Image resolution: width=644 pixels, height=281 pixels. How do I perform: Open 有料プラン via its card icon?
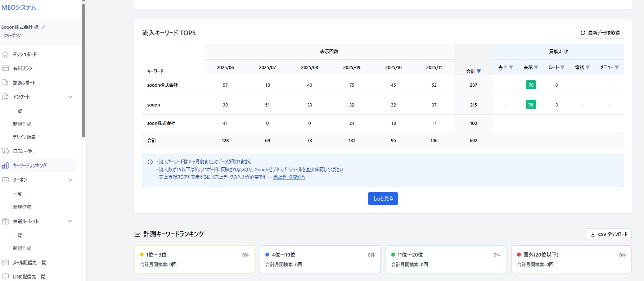[x=5, y=68]
